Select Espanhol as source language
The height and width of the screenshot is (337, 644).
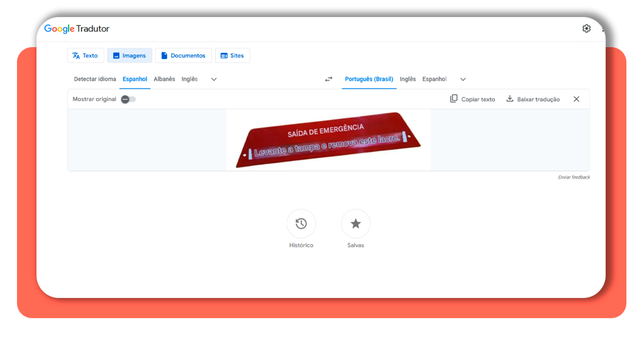(x=135, y=79)
